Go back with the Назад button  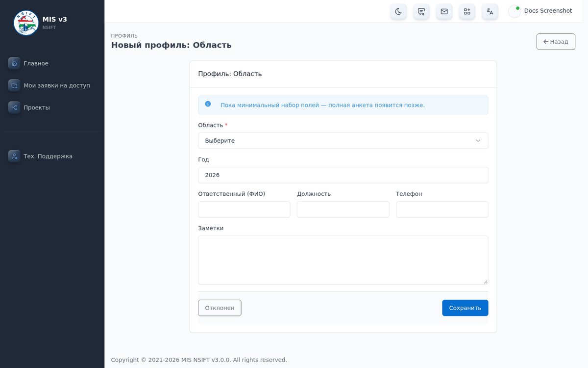click(556, 42)
